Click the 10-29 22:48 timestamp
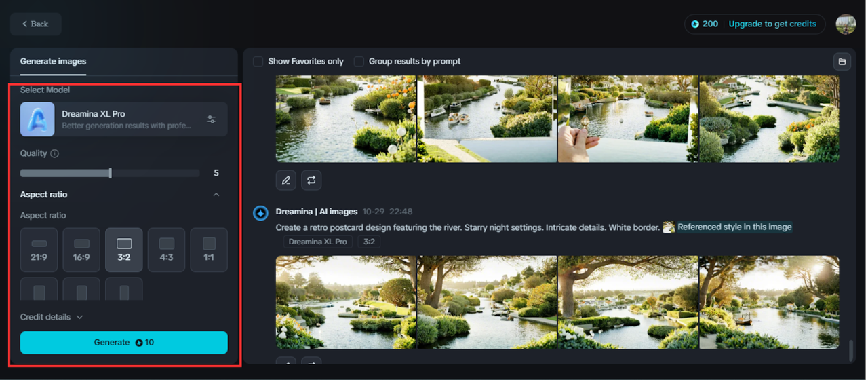The height and width of the screenshot is (380, 868). click(387, 212)
